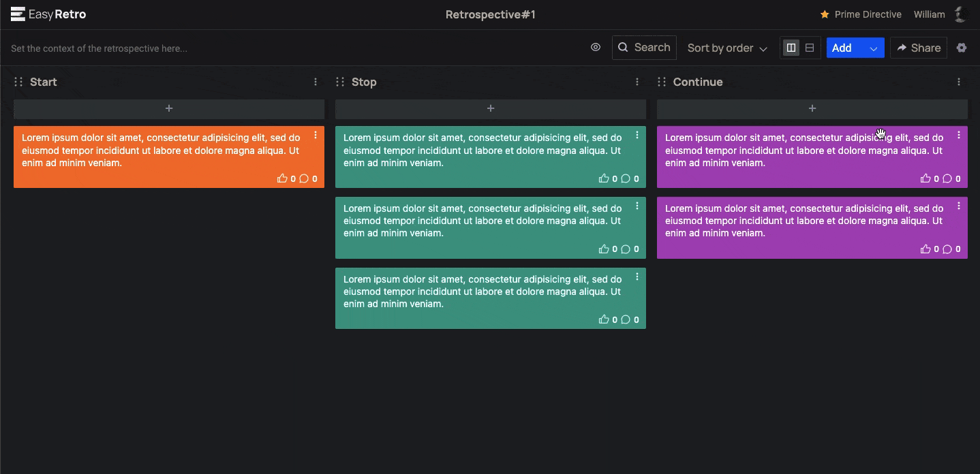The height and width of the screenshot is (474, 980).
Task: Open comments on third green Stop card
Action: 626,319
